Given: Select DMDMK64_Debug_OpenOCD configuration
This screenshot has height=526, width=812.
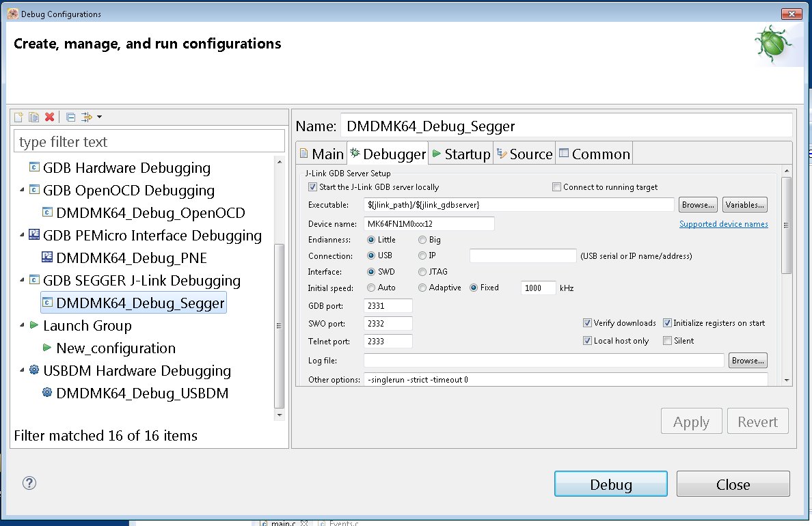Looking at the screenshot, I should click(x=150, y=212).
